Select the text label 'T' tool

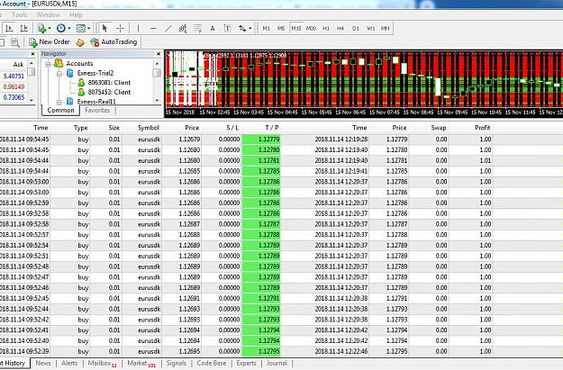227,28
